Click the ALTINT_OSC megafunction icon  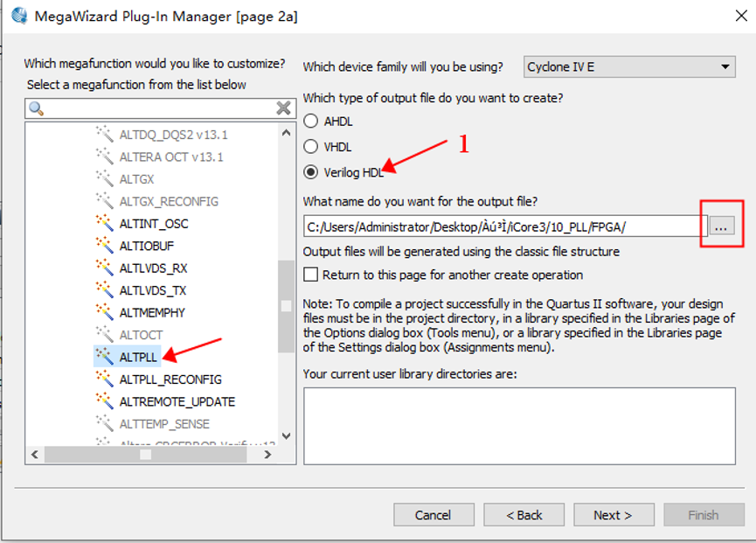pos(105,224)
